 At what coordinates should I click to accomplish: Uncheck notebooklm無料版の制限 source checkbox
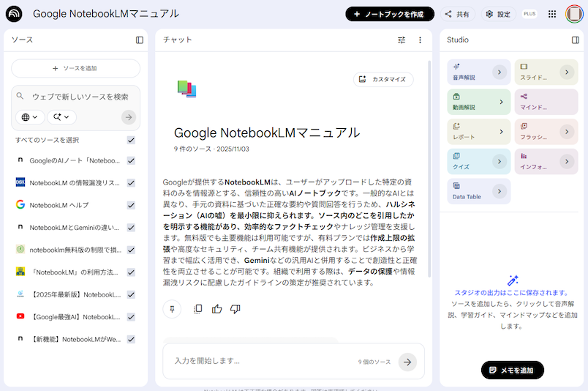131,250
